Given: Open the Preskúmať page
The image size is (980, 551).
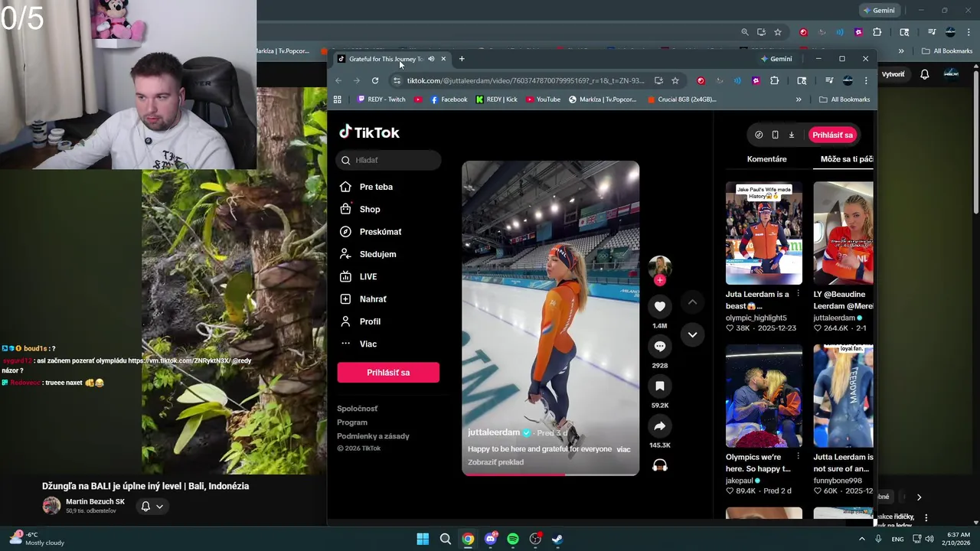Looking at the screenshot, I should 381,232.
